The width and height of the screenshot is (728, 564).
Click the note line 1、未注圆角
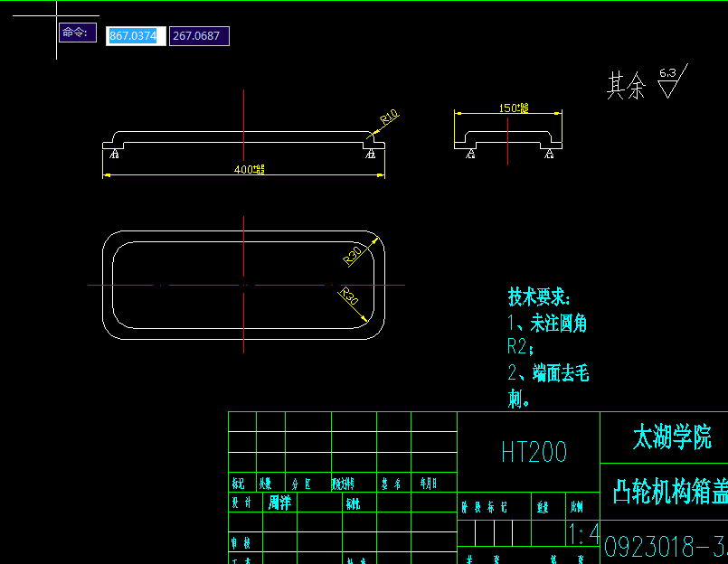click(547, 323)
